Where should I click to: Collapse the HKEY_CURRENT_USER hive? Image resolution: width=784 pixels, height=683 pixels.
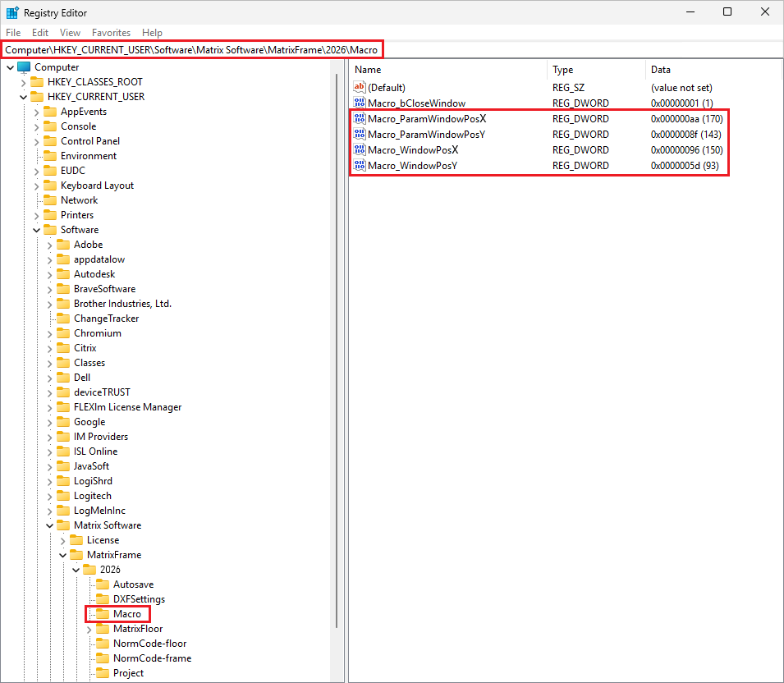(x=24, y=97)
